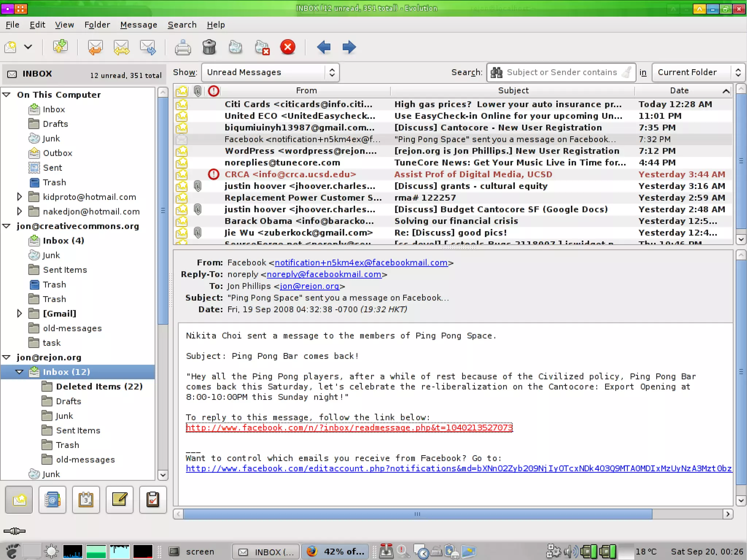
Task: Click the Delete trash can toolbar icon
Action: click(x=209, y=47)
